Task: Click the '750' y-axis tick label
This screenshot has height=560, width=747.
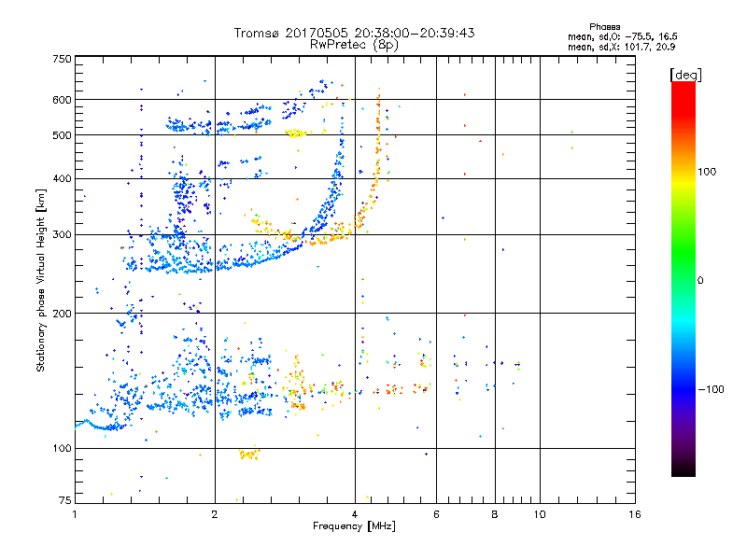Action: (62, 59)
